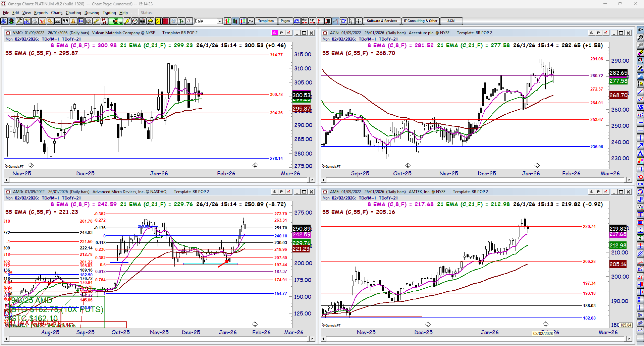This screenshot has width=644, height=346.
Task: Select the vertical line drawing tool
Action: 640,138
